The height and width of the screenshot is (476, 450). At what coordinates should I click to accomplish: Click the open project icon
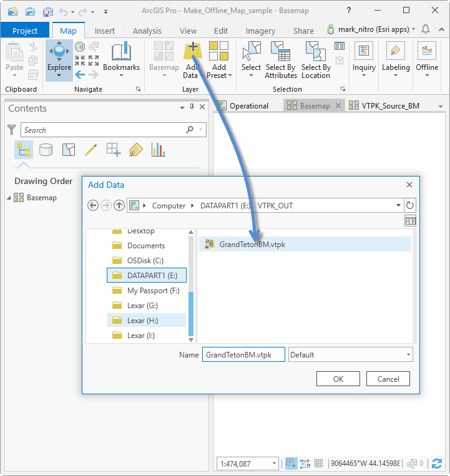[x=30, y=11]
